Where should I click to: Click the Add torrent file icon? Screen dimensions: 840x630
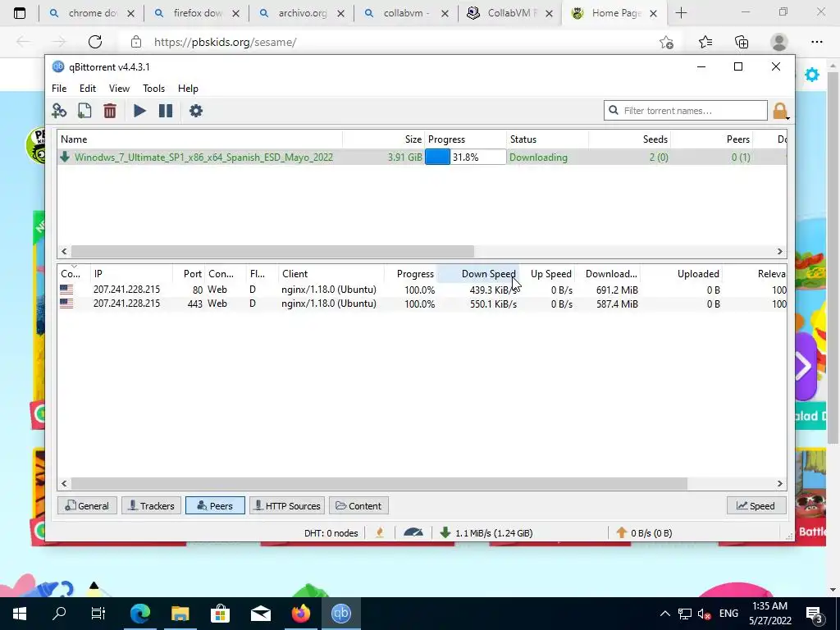click(x=84, y=111)
